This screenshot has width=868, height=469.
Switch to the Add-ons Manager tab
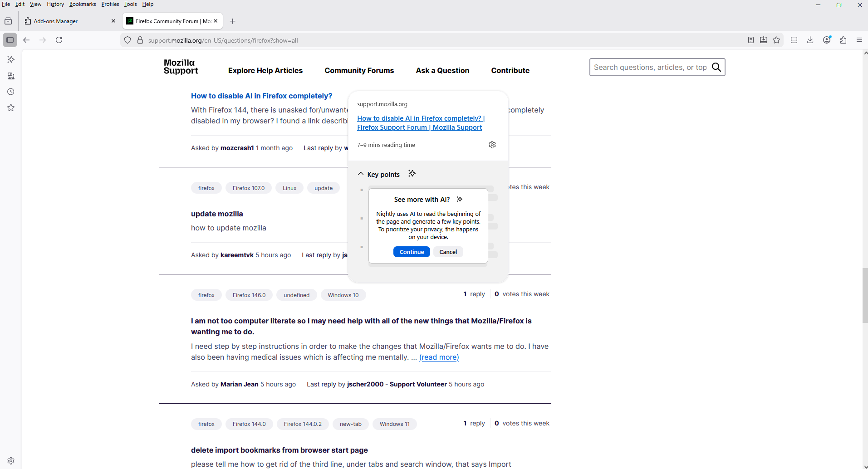pyautogui.click(x=68, y=21)
